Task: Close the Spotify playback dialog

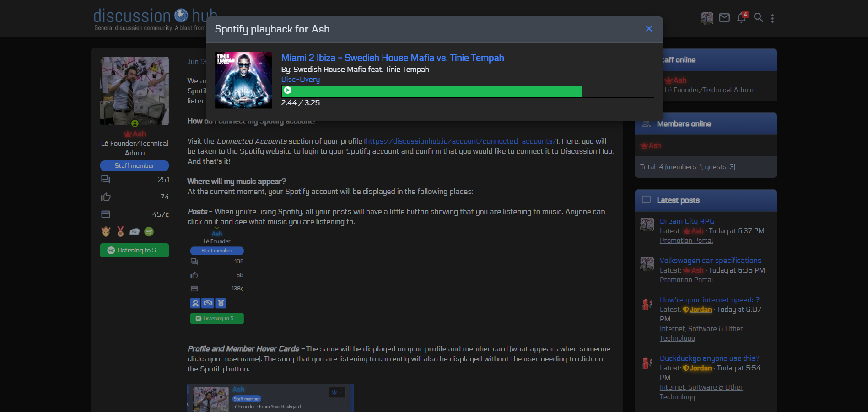Action: pos(649,29)
